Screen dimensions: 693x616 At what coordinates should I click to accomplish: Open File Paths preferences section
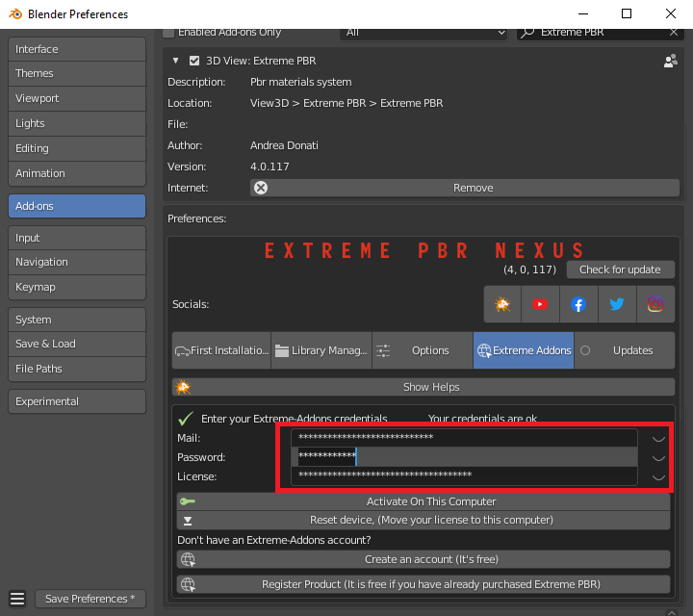(x=77, y=369)
